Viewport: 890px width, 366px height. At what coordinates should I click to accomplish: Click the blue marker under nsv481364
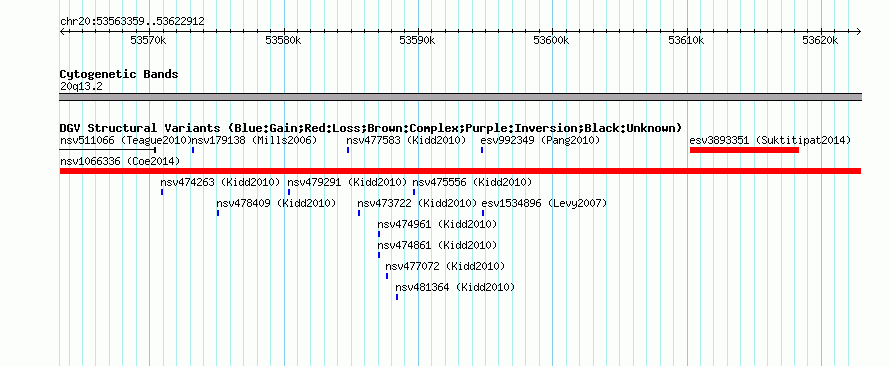point(397,297)
